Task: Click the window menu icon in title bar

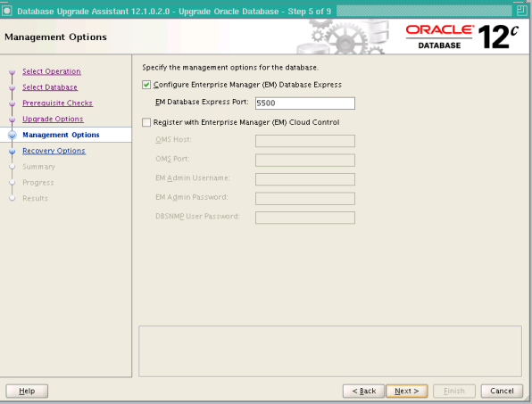Action: pyautogui.click(x=7, y=11)
